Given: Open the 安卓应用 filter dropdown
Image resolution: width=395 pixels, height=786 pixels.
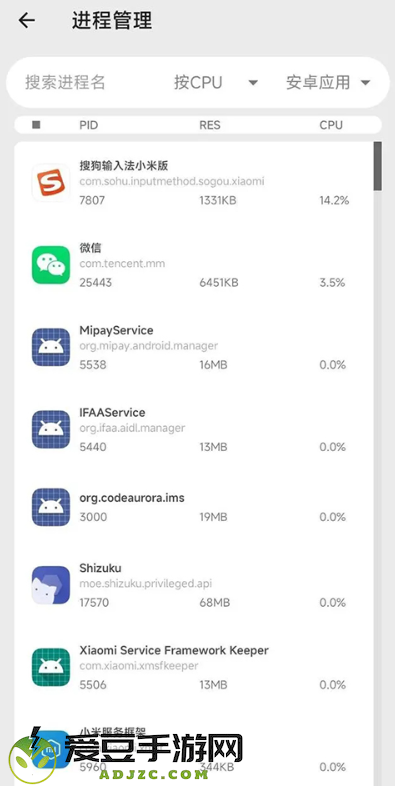Looking at the screenshot, I should point(328,82).
